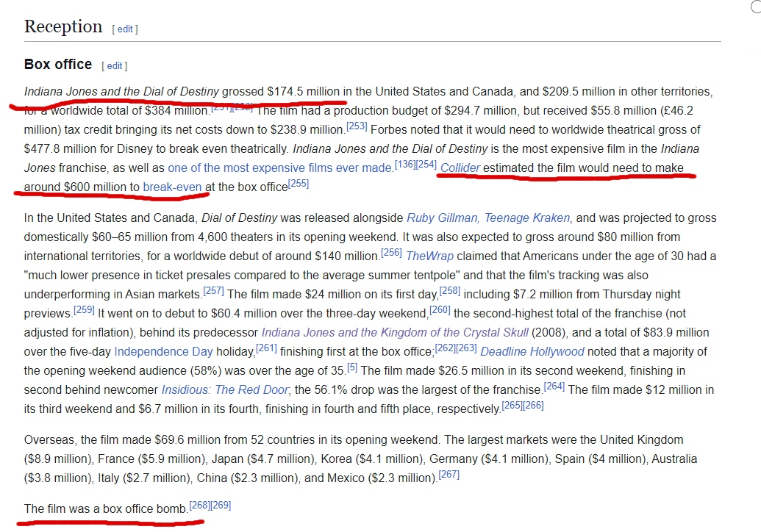This screenshot has width=761, height=532.
Task: Click citation [255]
Action: coord(299,183)
